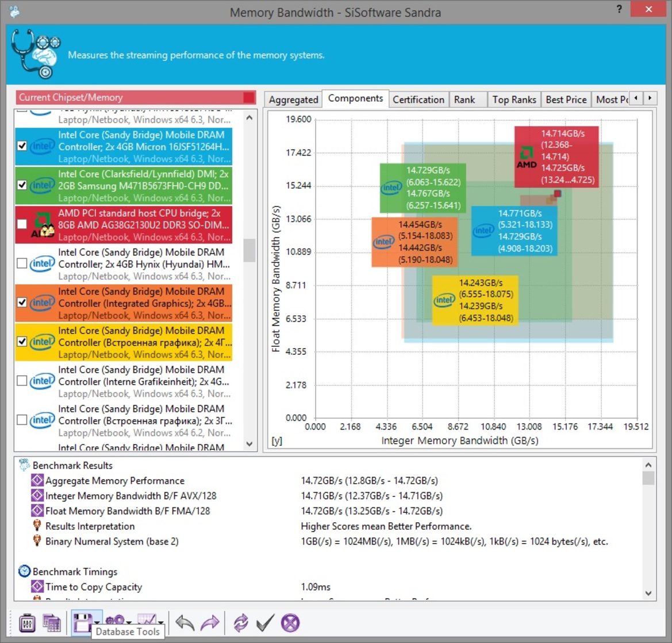This screenshot has height=643, width=672.
Task: Check the Interne Grafikeinheit entry checkbox
Action: tap(22, 381)
